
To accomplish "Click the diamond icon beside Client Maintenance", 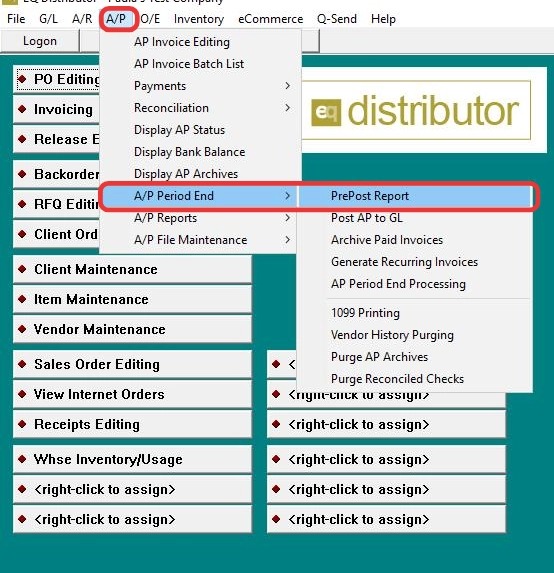I will coord(22,269).
